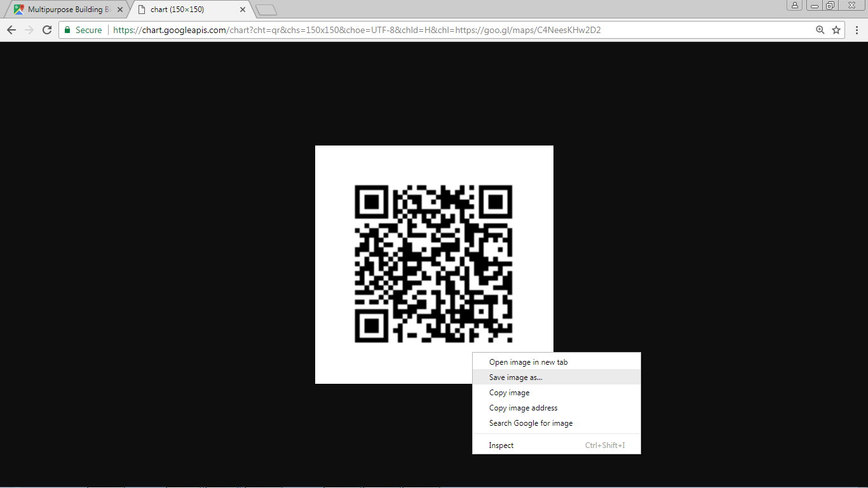
Task: Select Copy image address
Action: [557, 408]
